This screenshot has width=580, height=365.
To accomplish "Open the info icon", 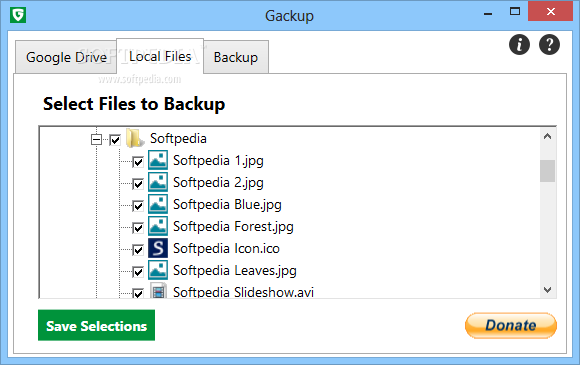I will pyautogui.click(x=519, y=45).
